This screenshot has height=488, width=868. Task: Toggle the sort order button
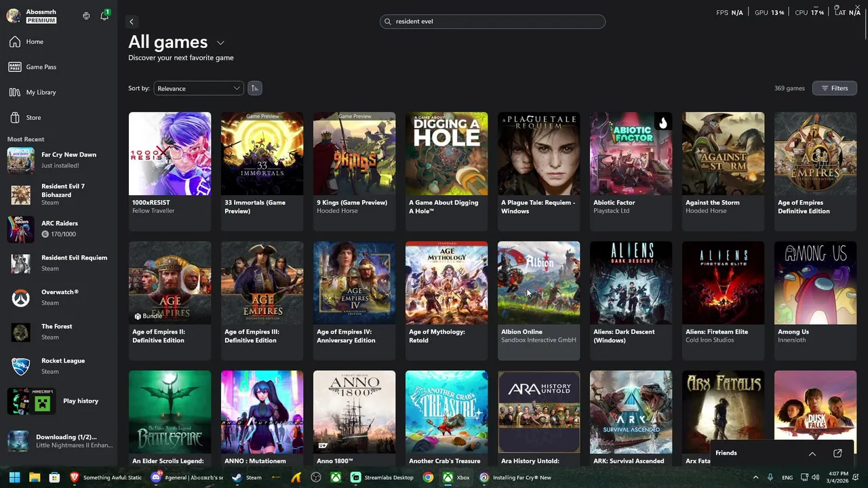click(254, 88)
